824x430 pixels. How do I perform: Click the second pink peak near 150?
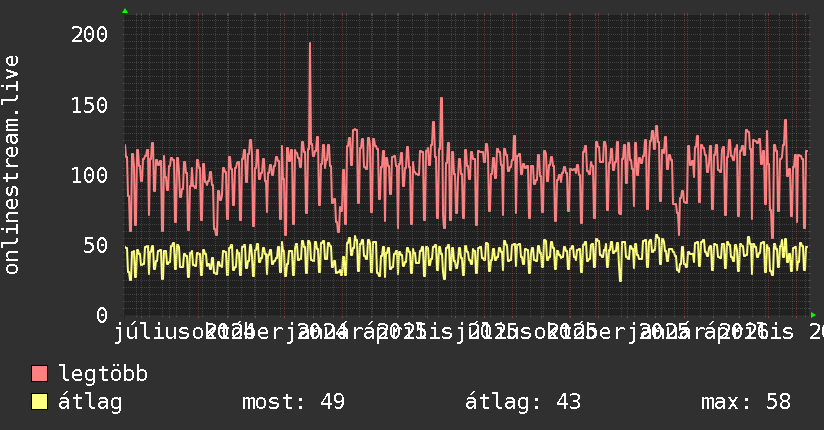coord(441,100)
